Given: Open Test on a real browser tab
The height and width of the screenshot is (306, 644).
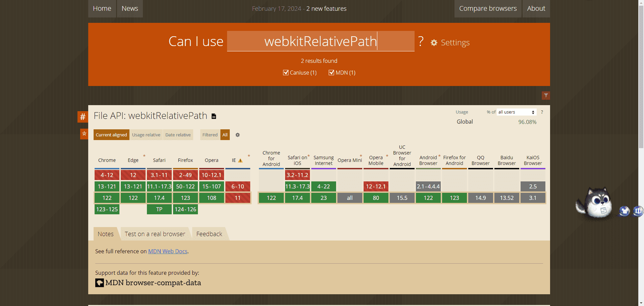Looking at the screenshot, I should [x=155, y=234].
